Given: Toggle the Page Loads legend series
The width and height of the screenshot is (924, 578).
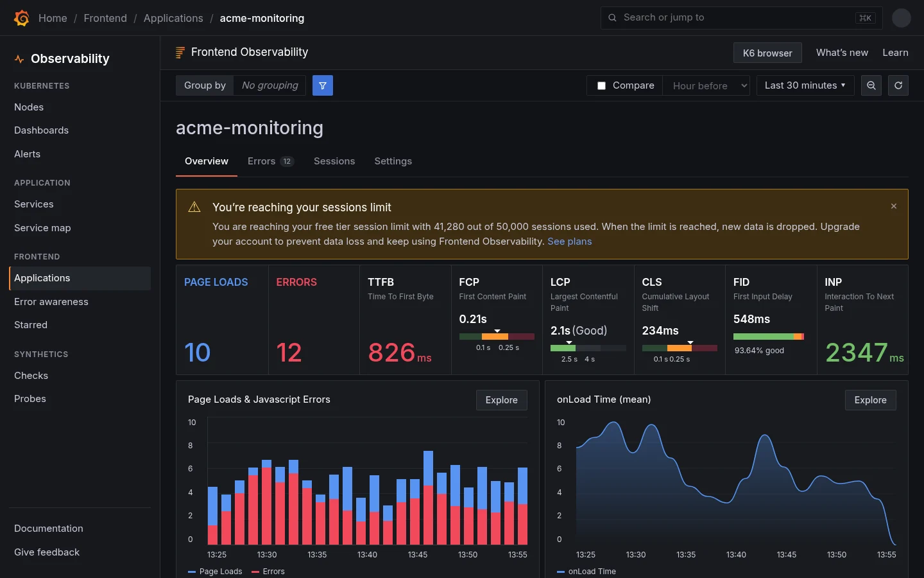Looking at the screenshot, I should [215, 572].
